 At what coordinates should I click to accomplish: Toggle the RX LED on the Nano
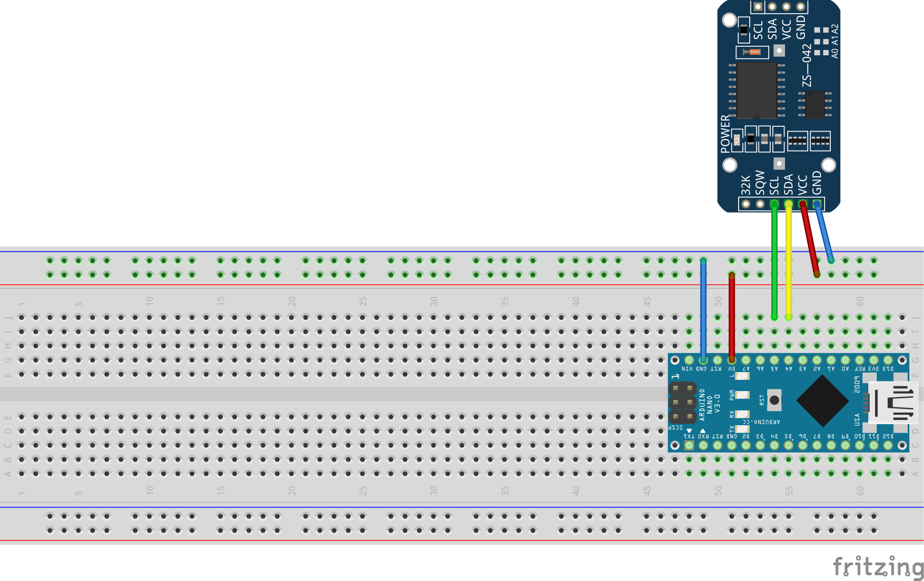[742, 414]
